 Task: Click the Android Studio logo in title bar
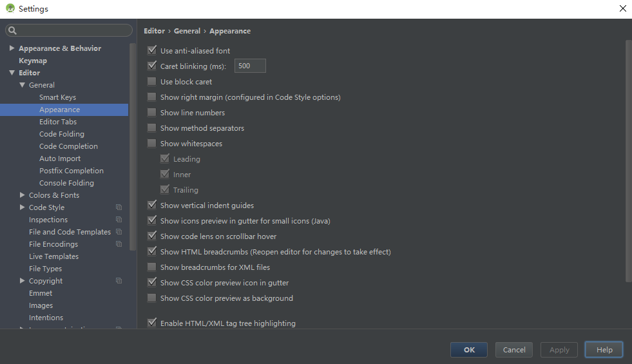[x=10, y=8]
